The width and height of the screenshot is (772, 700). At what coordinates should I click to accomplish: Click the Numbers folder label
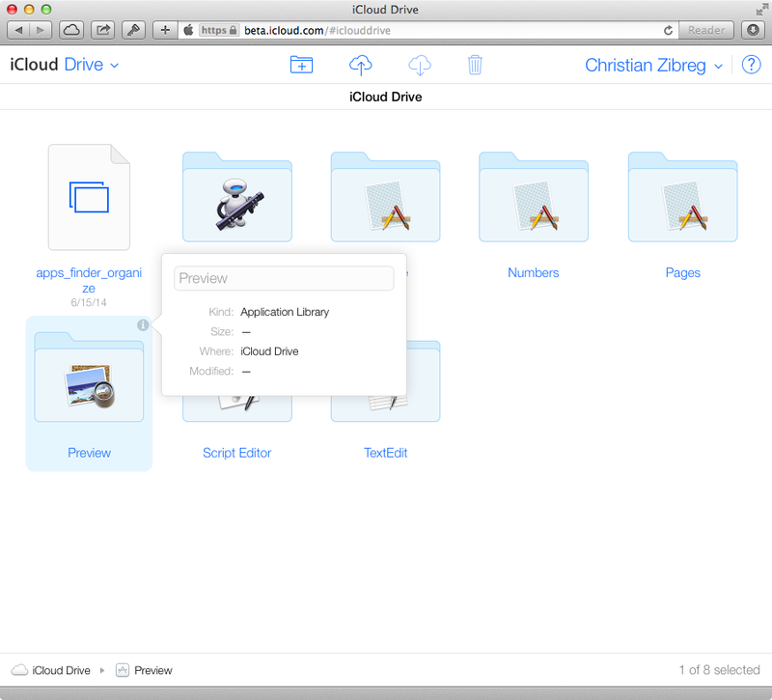click(534, 272)
